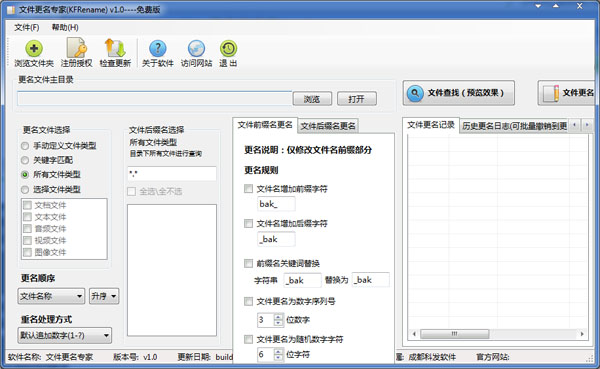
Task: Enable 文件更名为随机数字字符 checkbox
Action: click(248, 339)
